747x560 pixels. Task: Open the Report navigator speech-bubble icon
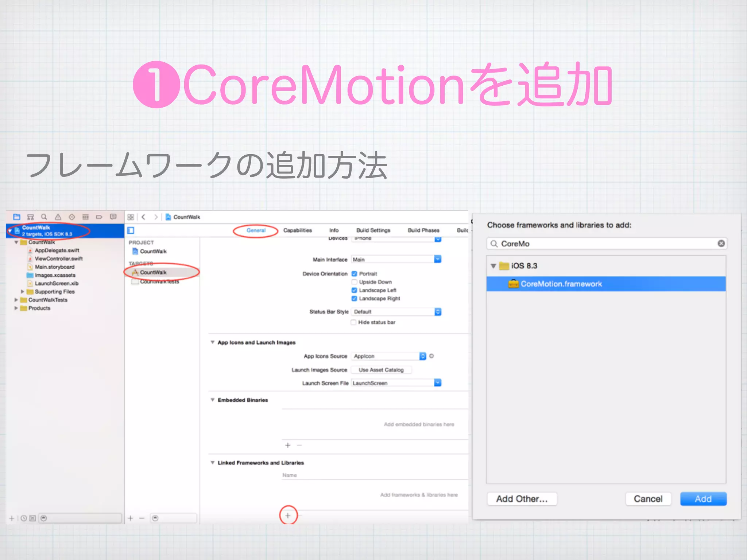113,217
